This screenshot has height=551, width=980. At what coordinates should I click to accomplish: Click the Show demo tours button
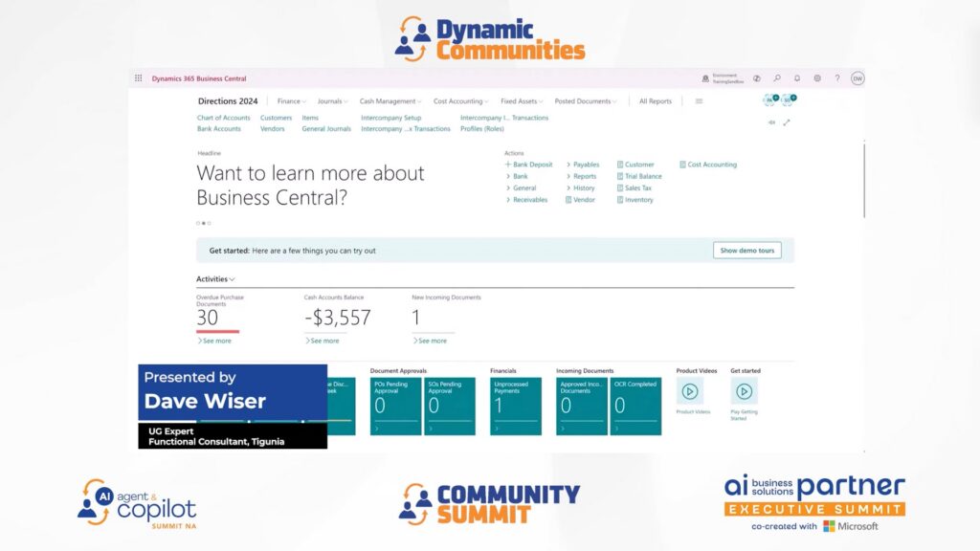point(746,251)
